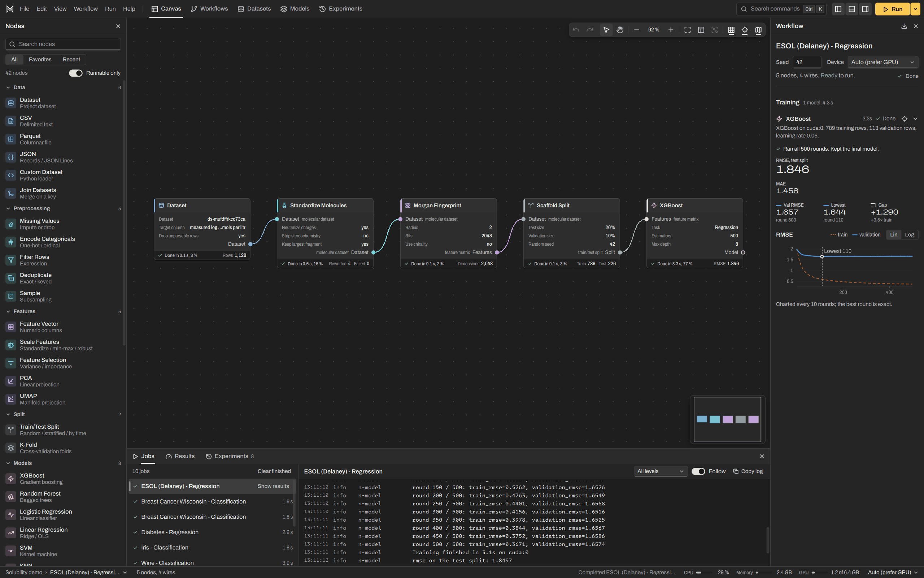Click the fit-to-view canvas icon
Image resolution: width=924 pixels, height=578 pixels.
click(x=688, y=30)
